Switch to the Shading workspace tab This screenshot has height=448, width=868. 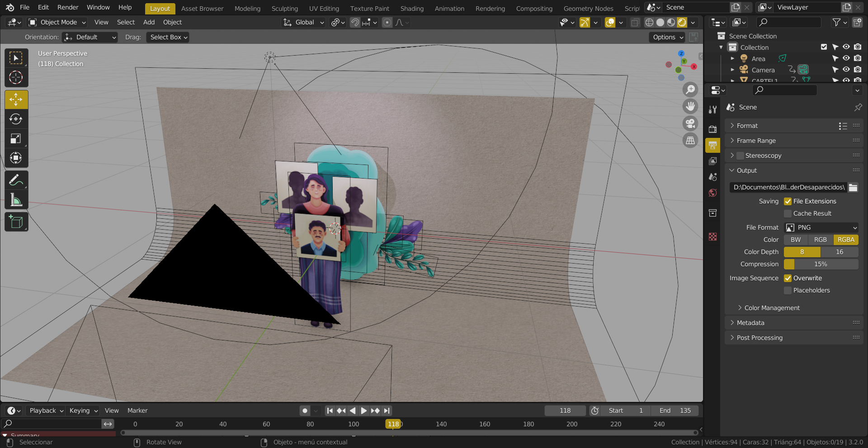click(412, 9)
